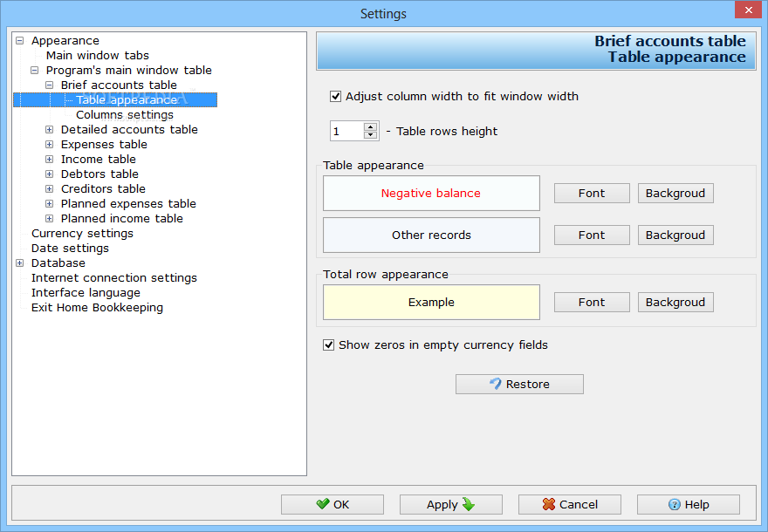Select Income table label in tree
This screenshot has width=768, height=532.
click(x=98, y=159)
